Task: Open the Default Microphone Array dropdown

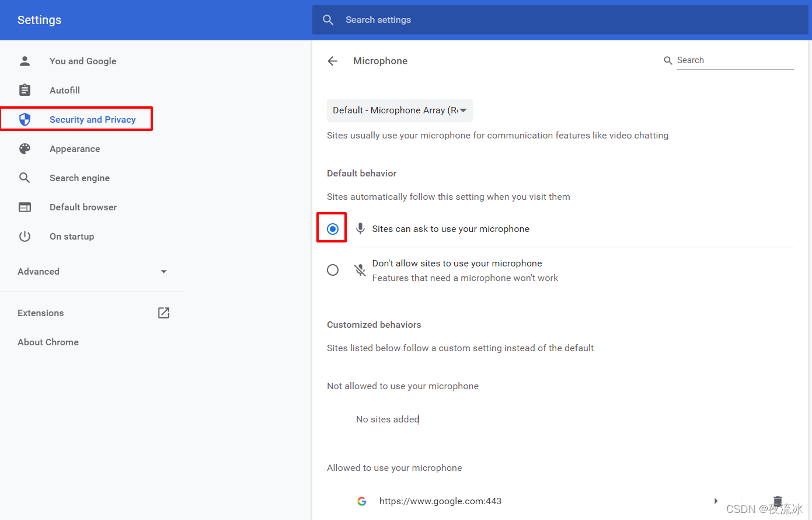Action: click(x=400, y=110)
